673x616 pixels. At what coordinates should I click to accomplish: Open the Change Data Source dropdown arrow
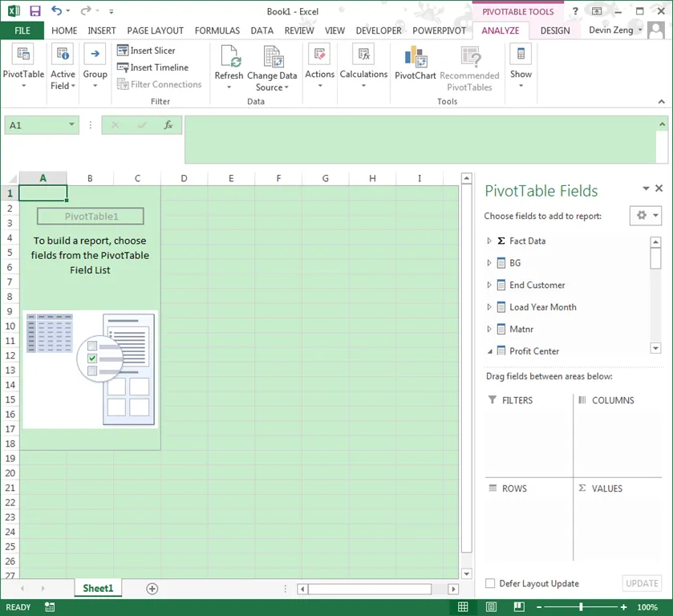[286, 87]
